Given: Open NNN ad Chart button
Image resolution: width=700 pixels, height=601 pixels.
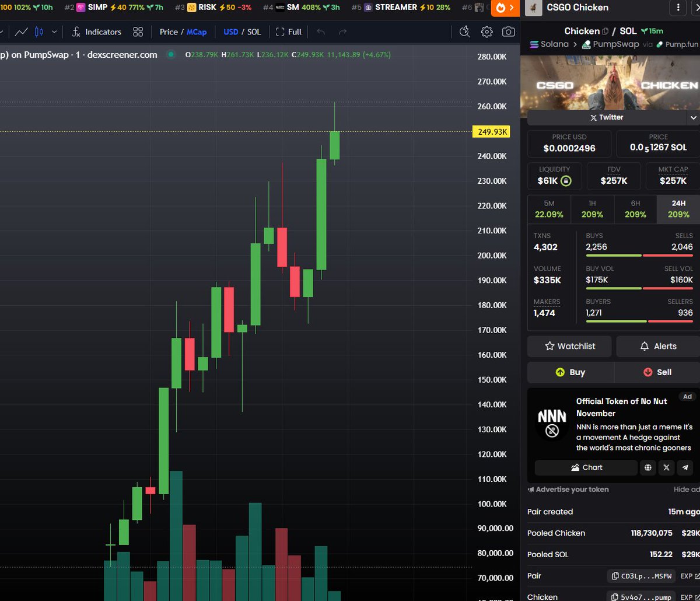Looking at the screenshot, I should pyautogui.click(x=586, y=467).
